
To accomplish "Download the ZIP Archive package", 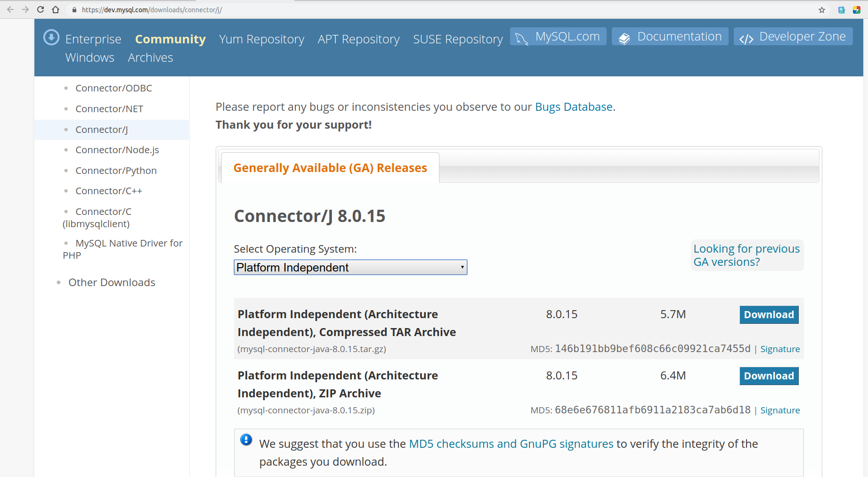I will pyautogui.click(x=769, y=376).
